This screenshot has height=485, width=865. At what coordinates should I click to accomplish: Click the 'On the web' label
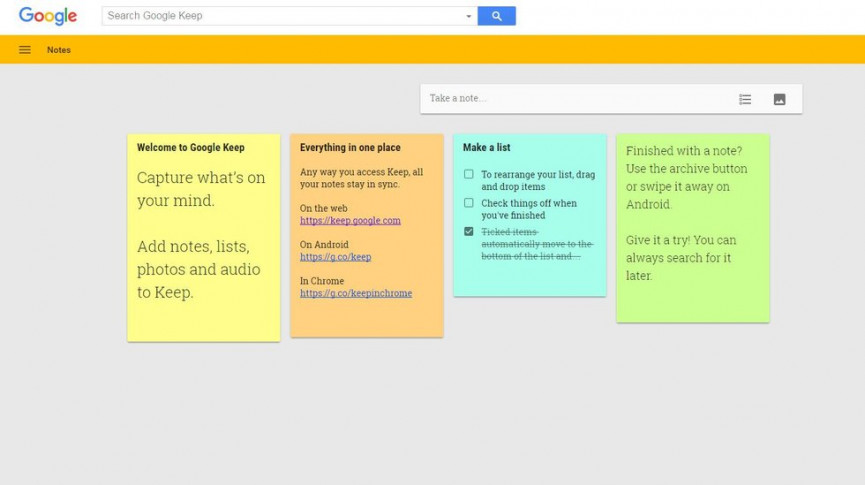click(324, 208)
